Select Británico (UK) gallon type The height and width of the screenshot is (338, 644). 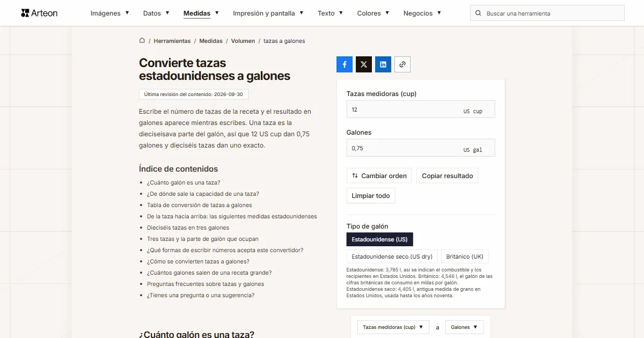[465, 256]
